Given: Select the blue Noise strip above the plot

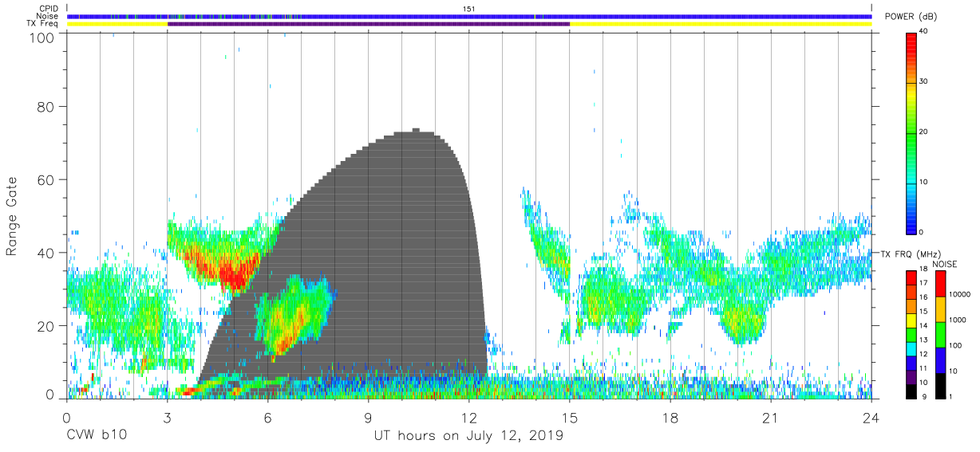Looking at the screenshot, I should (469, 16).
